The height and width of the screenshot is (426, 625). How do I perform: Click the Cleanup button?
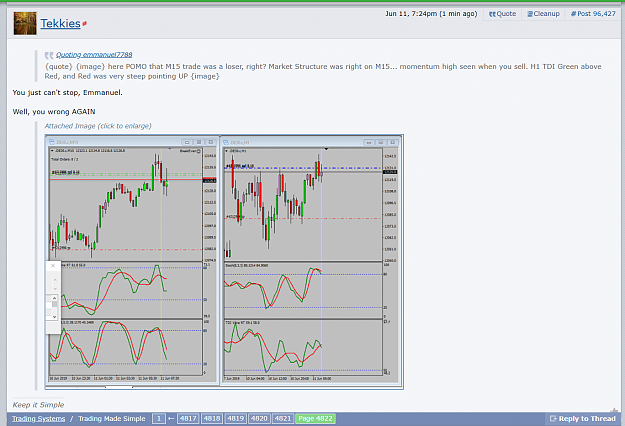click(x=543, y=14)
